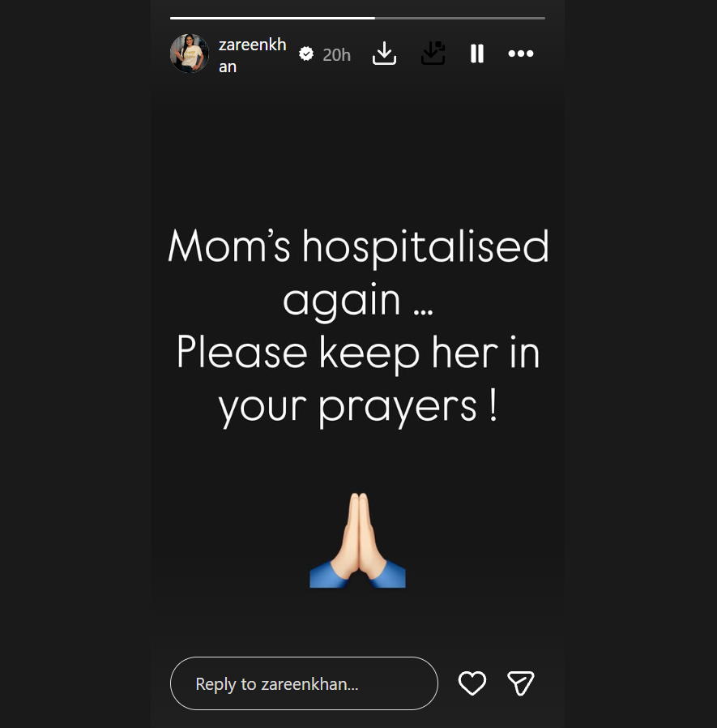Open the three-dot more options menu
Viewport: 717px width, 728px height.
point(521,54)
